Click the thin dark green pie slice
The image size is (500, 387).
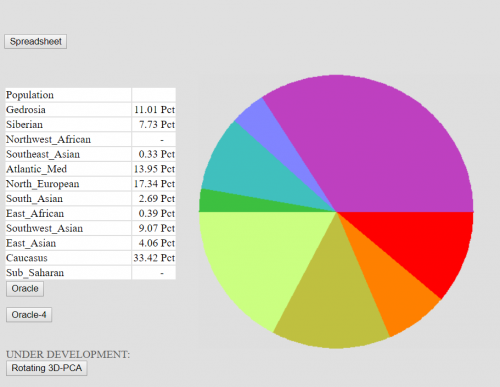point(233,203)
